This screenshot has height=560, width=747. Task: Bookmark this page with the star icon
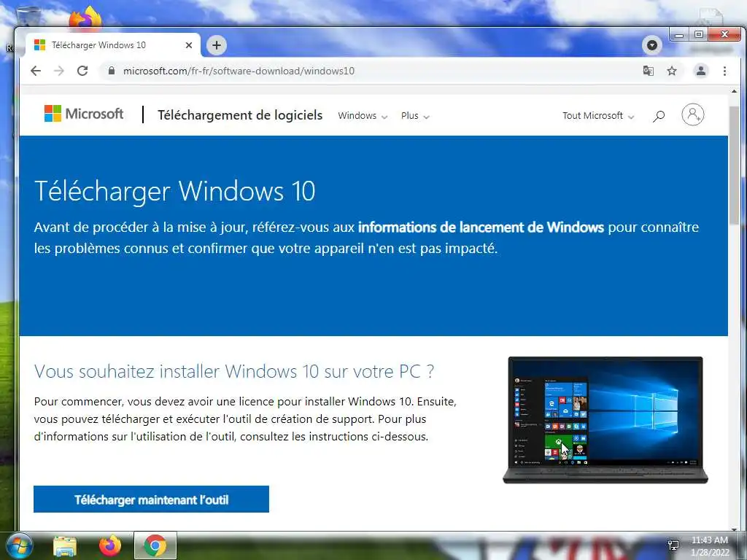click(672, 71)
